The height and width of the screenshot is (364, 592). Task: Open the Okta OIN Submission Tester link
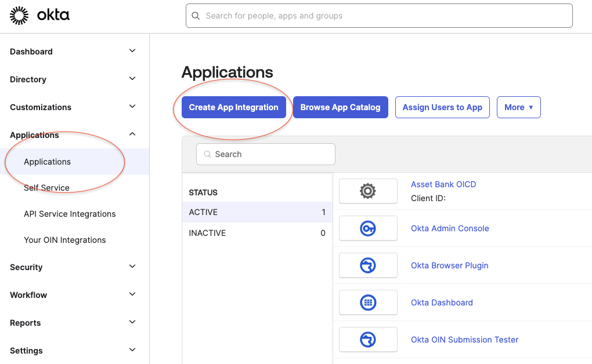coord(465,340)
